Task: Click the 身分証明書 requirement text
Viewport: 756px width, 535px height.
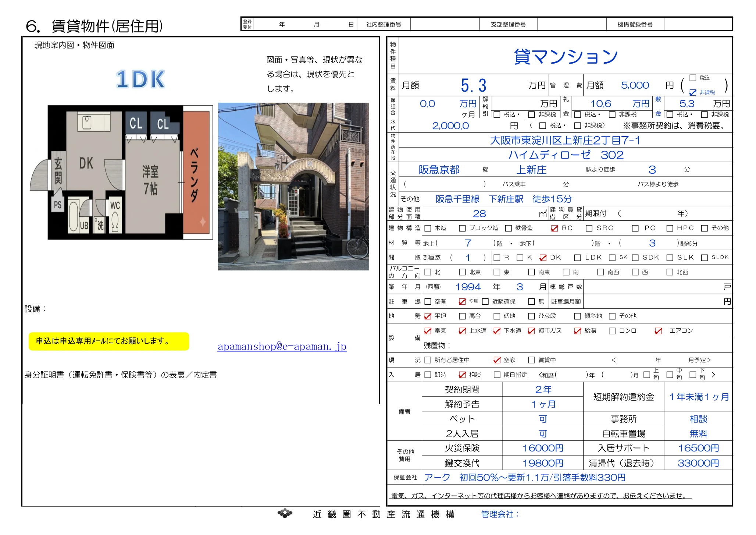Action: click(121, 375)
